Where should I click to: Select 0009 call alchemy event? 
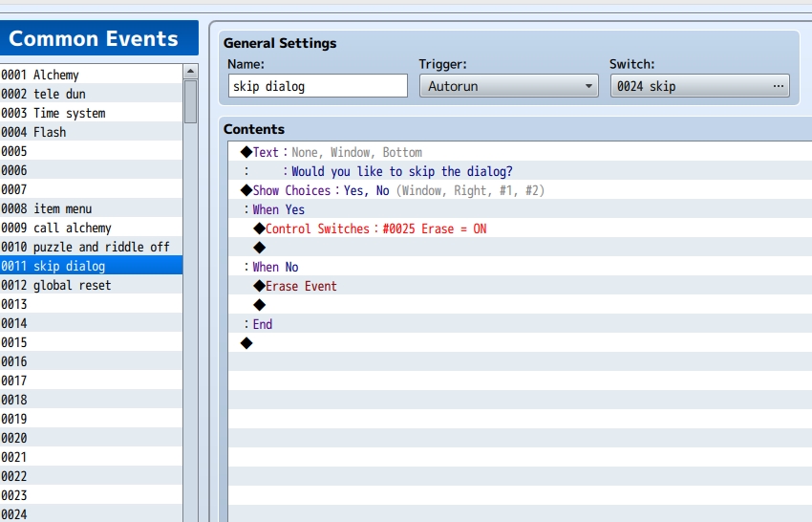coord(91,228)
